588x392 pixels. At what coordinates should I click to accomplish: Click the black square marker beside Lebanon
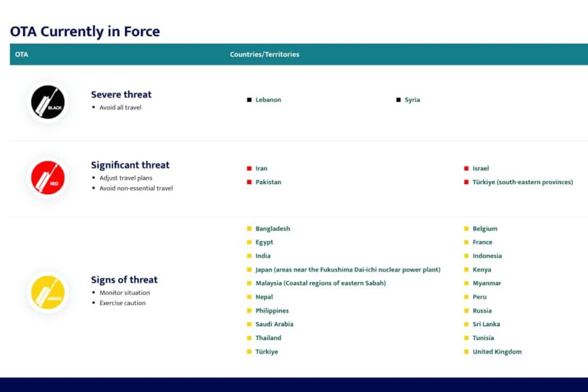[249, 99]
